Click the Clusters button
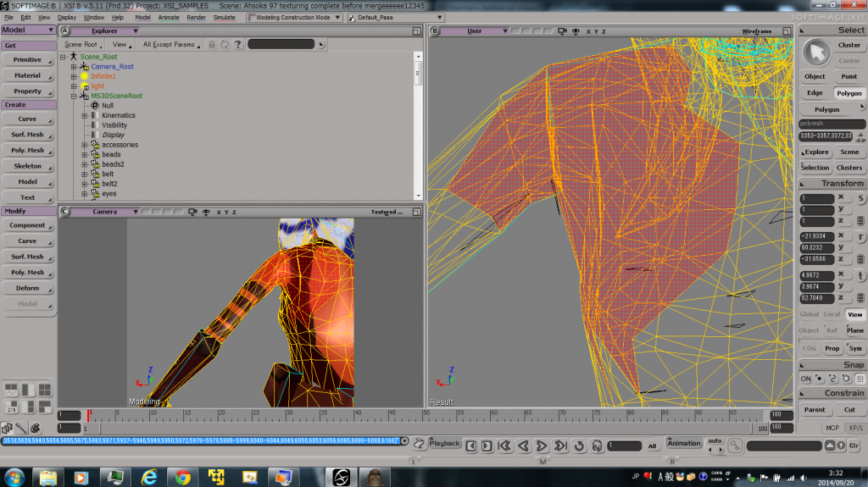The width and height of the screenshot is (868, 487). click(849, 168)
